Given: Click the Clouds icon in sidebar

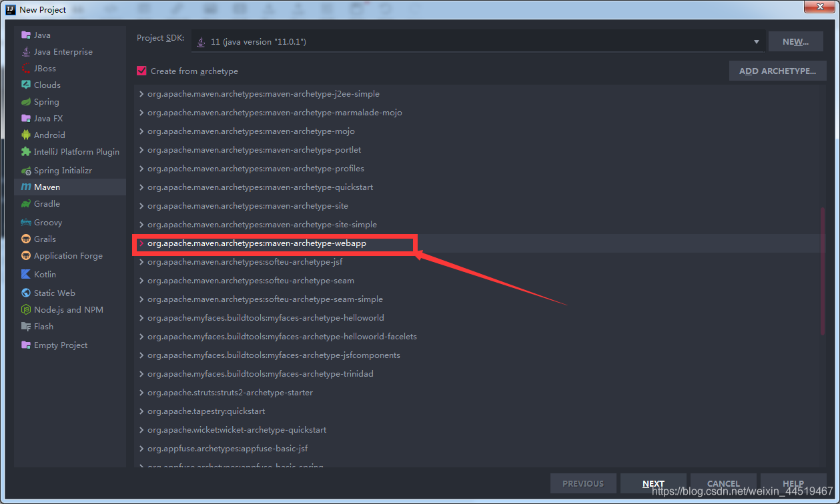Looking at the screenshot, I should pos(26,85).
